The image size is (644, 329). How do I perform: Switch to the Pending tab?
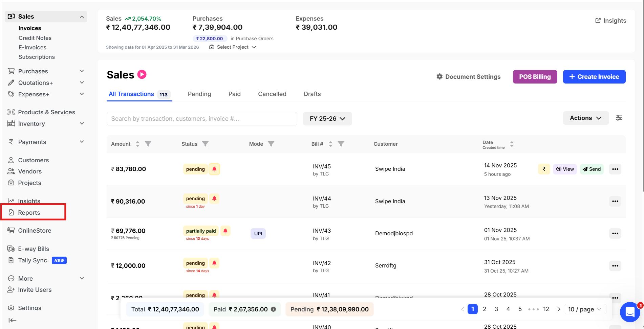(x=199, y=94)
